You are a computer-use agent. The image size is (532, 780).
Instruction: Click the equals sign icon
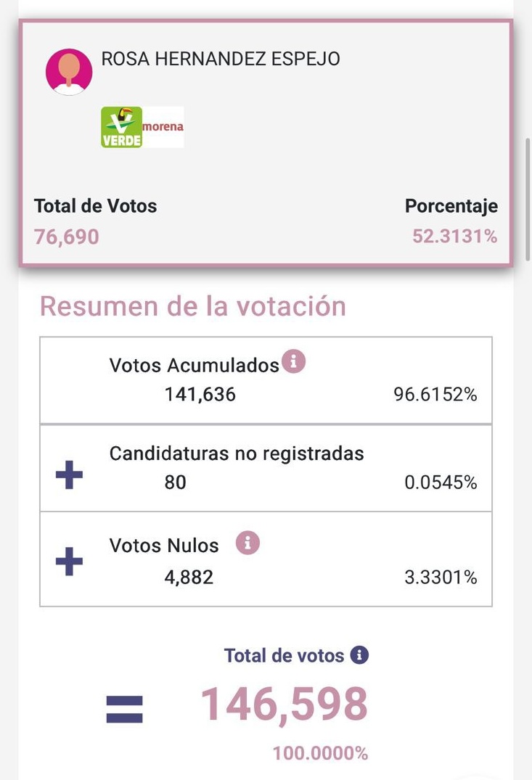(x=125, y=709)
